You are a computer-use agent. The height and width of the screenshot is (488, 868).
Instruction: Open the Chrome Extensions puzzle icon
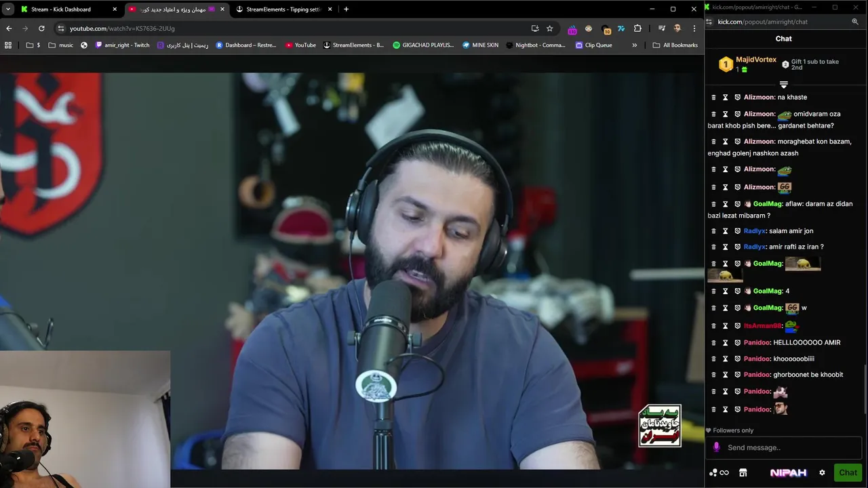[x=637, y=28]
